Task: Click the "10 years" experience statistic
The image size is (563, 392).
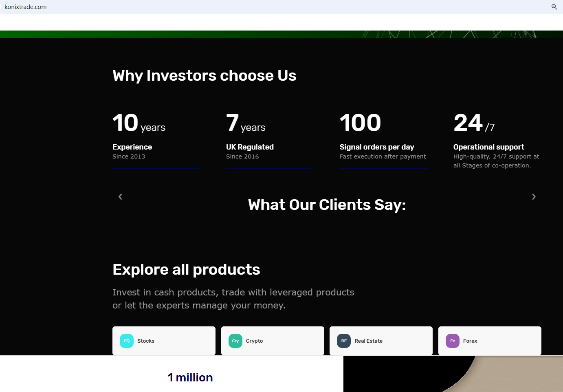Action: [139, 123]
